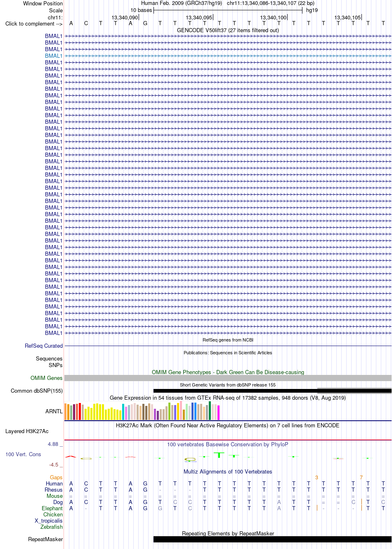392x549 pixels.
Task: Click the 'Click to complement -->' label
Action: [x=34, y=24]
